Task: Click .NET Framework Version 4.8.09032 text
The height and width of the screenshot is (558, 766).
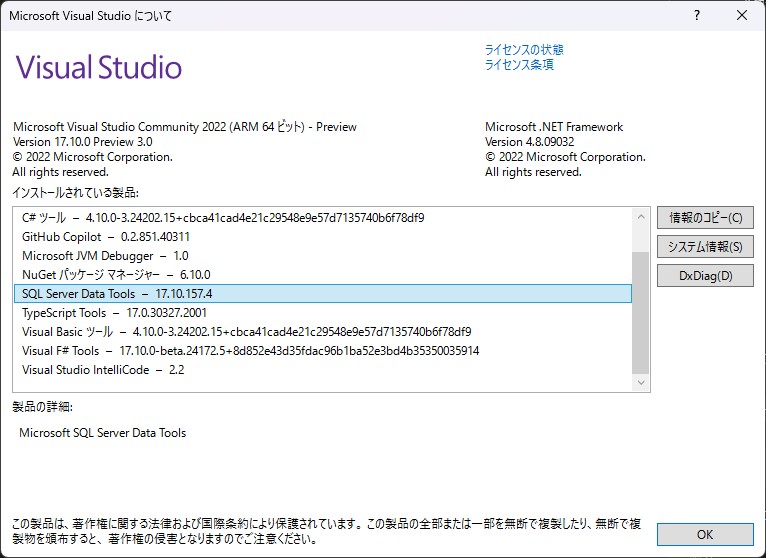Action: click(530, 142)
